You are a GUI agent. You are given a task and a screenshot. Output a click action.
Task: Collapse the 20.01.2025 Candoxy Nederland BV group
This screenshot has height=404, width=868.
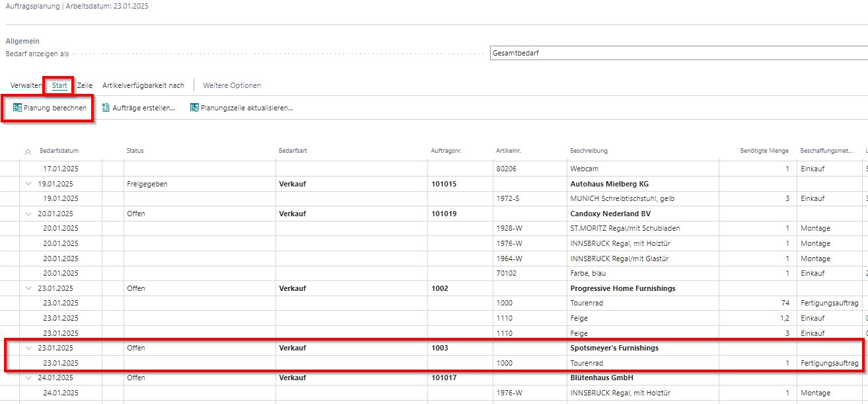point(28,214)
